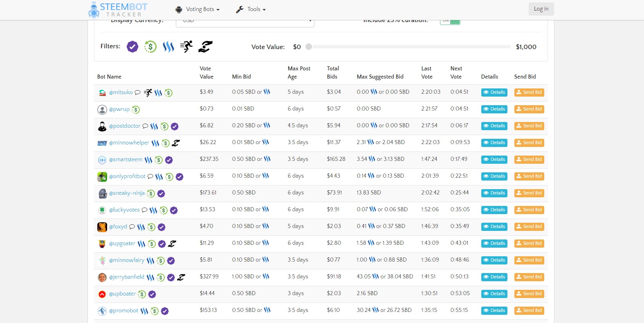Open the @smartsteem bot link
The height and width of the screenshot is (323, 644).
[x=126, y=160]
